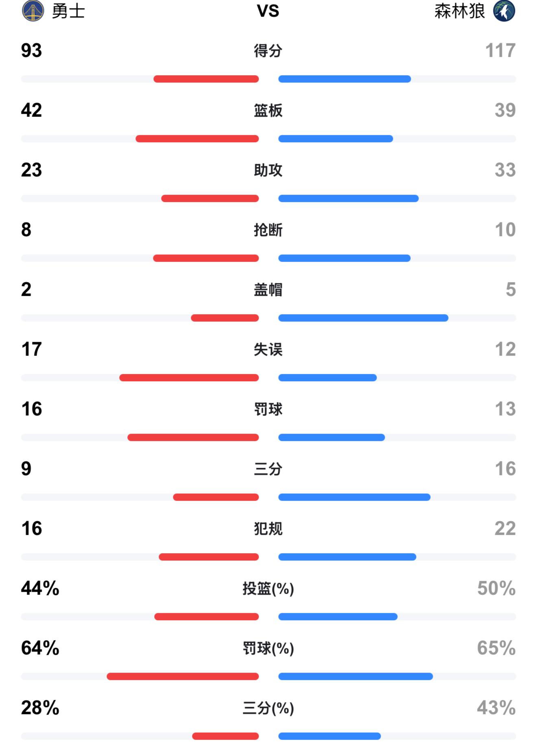
Task: Click the VS label in header
Action: [x=268, y=11]
